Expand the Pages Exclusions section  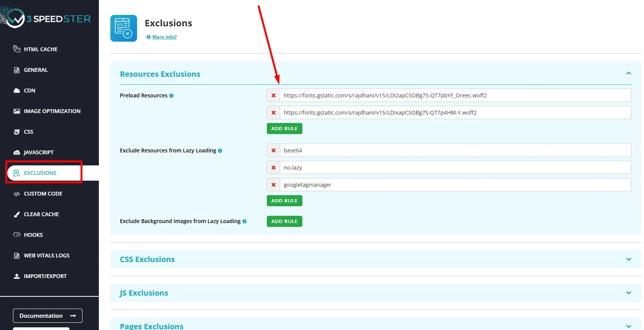(x=628, y=326)
